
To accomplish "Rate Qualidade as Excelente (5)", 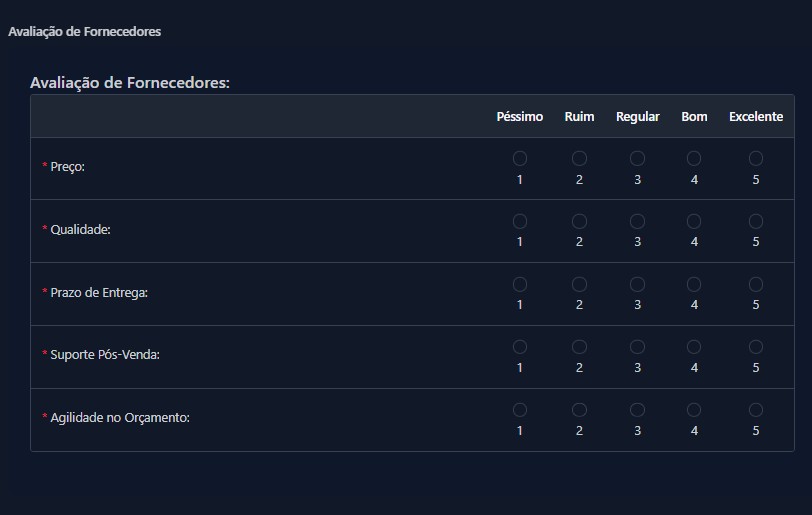I will pyautogui.click(x=756, y=221).
